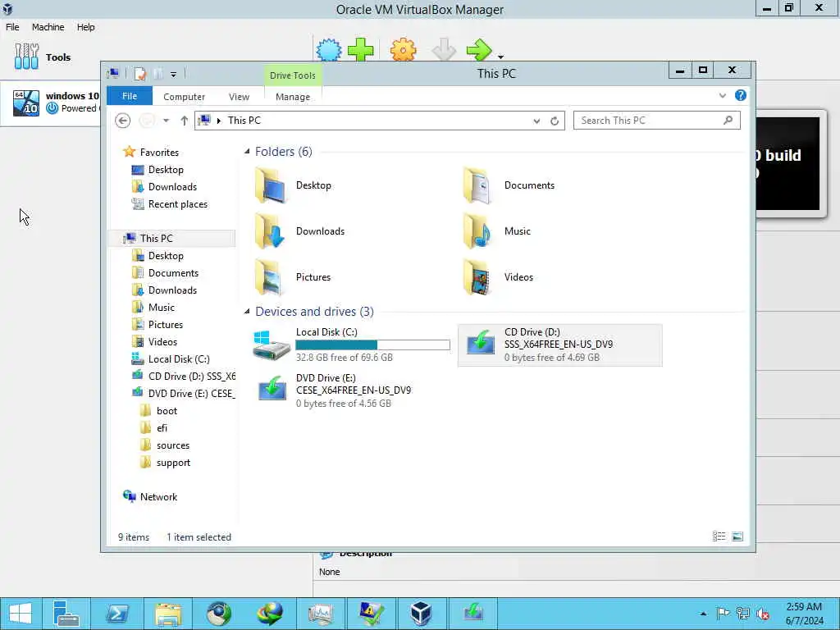The width and height of the screenshot is (840, 630).
Task: Expand the address bar history dropdown
Action: click(536, 121)
